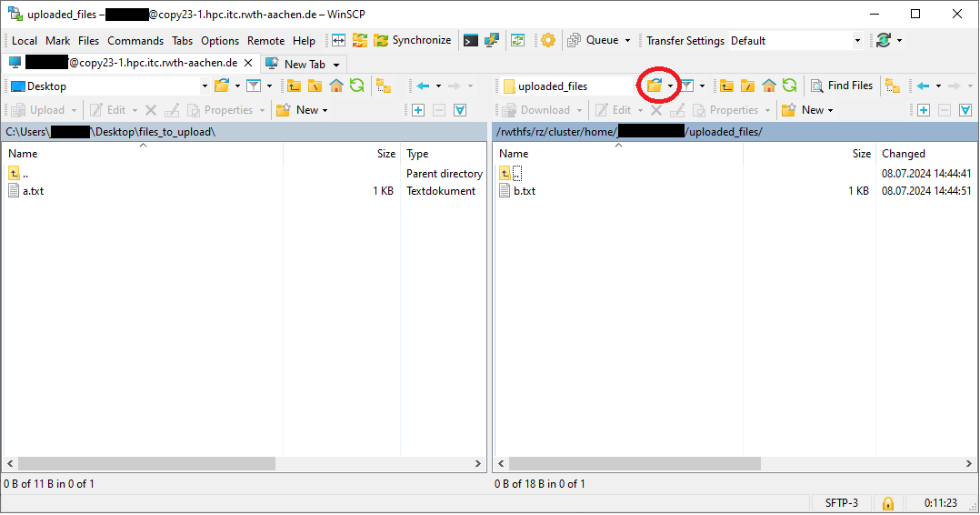This screenshot has width=980, height=515.
Task: Close the copy23-1 session tab with X
Action: 248,63
